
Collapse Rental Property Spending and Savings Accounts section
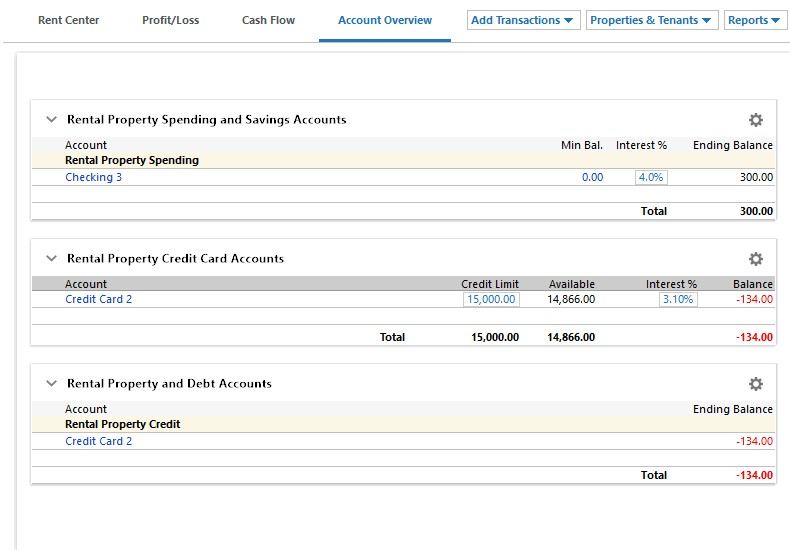(x=52, y=120)
